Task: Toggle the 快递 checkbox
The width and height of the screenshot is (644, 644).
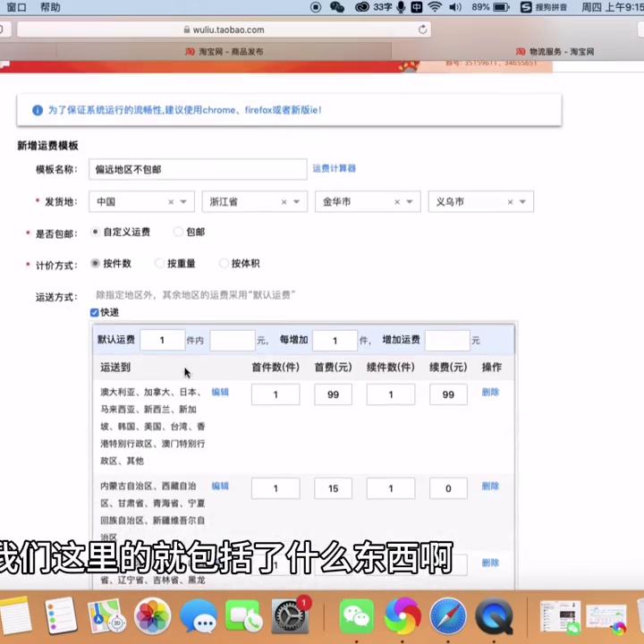Action: (95, 312)
